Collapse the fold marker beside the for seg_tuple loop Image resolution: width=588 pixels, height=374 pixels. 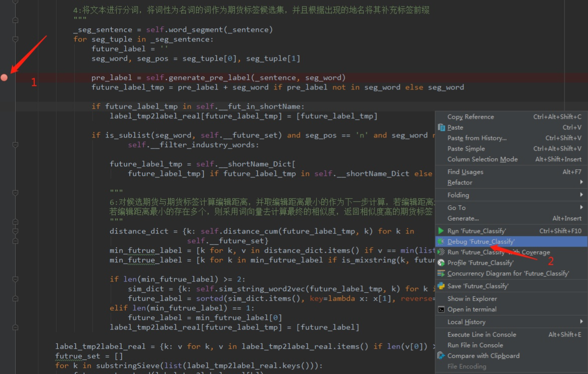pyautogui.click(x=15, y=39)
